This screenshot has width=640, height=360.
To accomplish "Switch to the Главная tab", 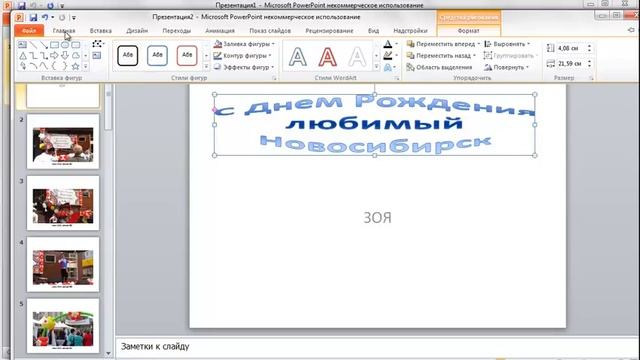I will click(64, 31).
